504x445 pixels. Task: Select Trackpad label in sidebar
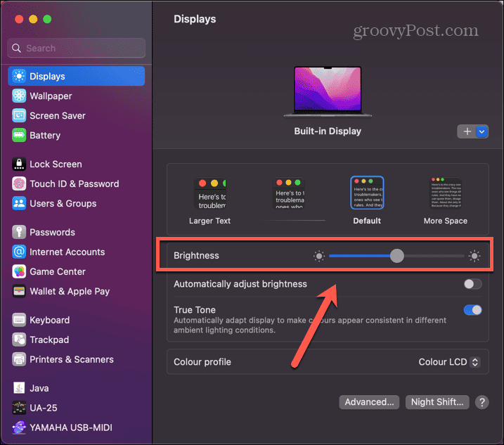pos(49,340)
